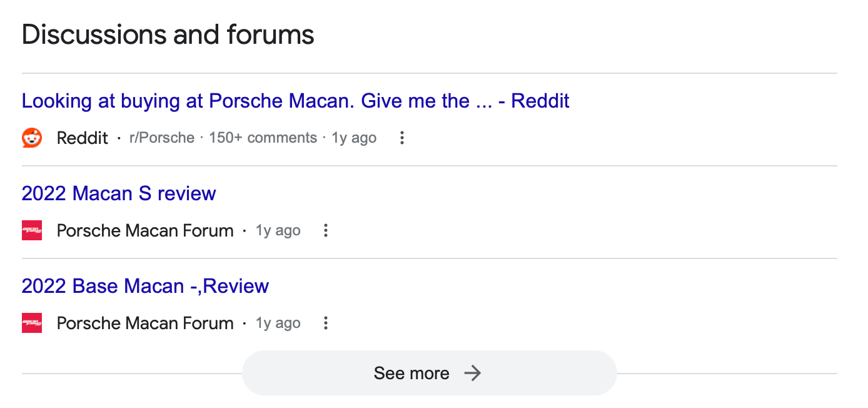This screenshot has height=408, width=868.
Task: Click the Porsche Macan Forum favicon beside 2022 Macan S review
Action: click(x=32, y=230)
